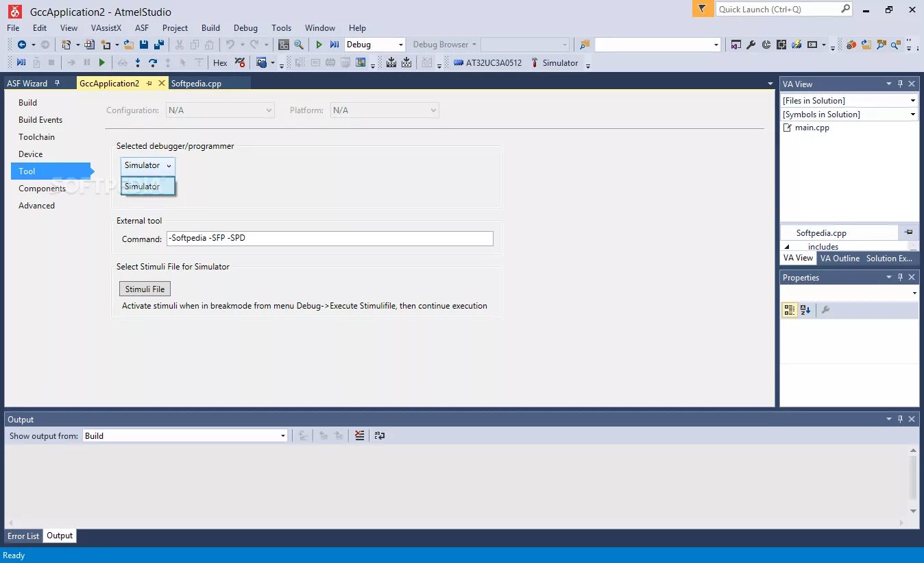Toggle Hex display button

click(x=220, y=62)
